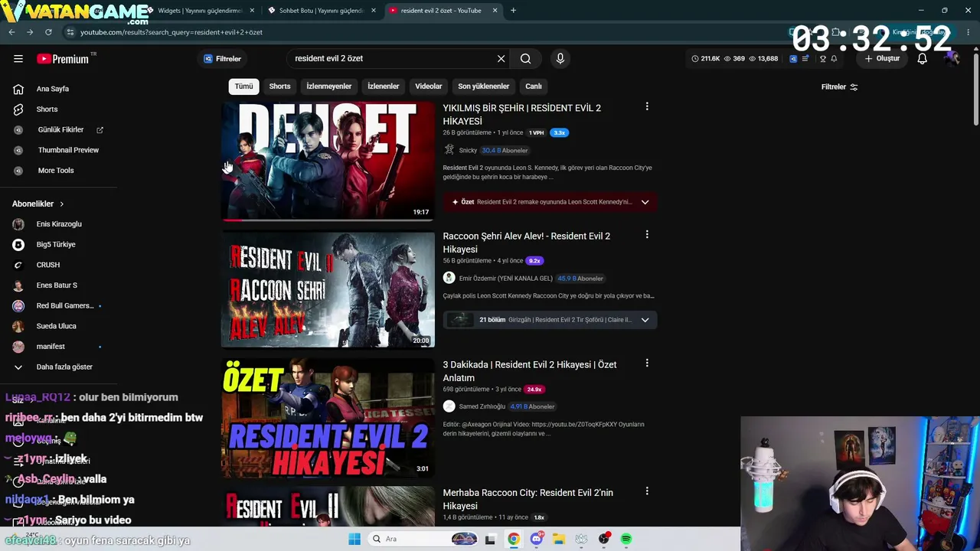Click the Ana Sayfa home icon
Screen dimensions: 980x551
18,89
